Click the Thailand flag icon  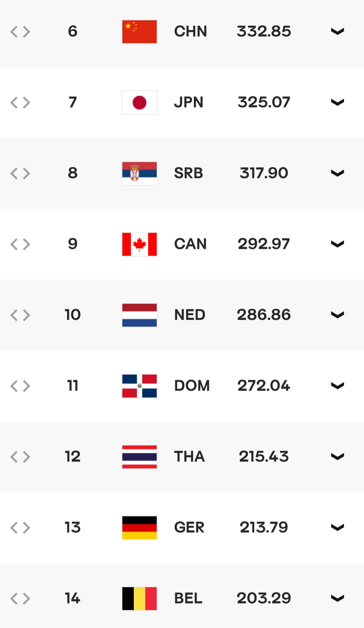(139, 457)
